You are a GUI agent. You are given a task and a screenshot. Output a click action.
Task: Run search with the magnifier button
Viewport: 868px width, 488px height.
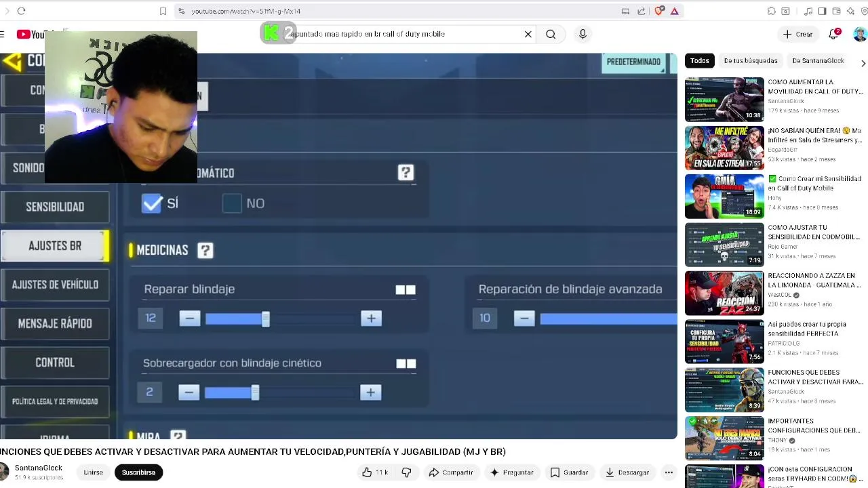551,34
